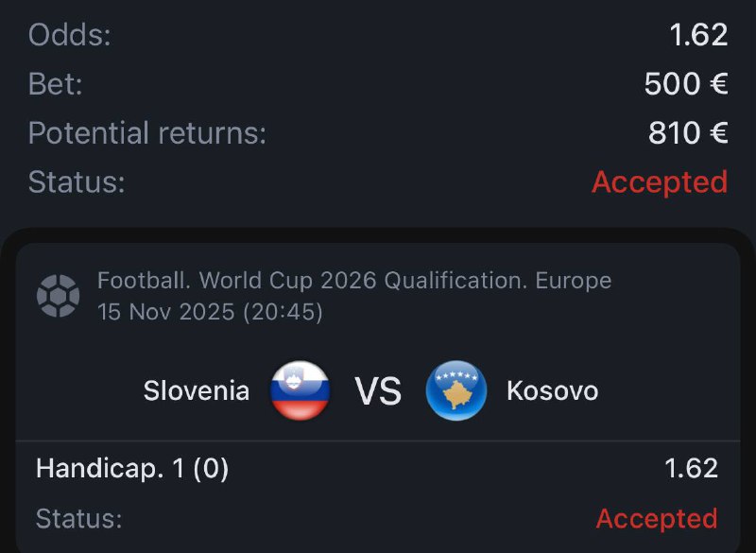This screenshot has width=756, height=553.
Task: Open the World Cup 2026 Qualification league text
Action: 354,281
